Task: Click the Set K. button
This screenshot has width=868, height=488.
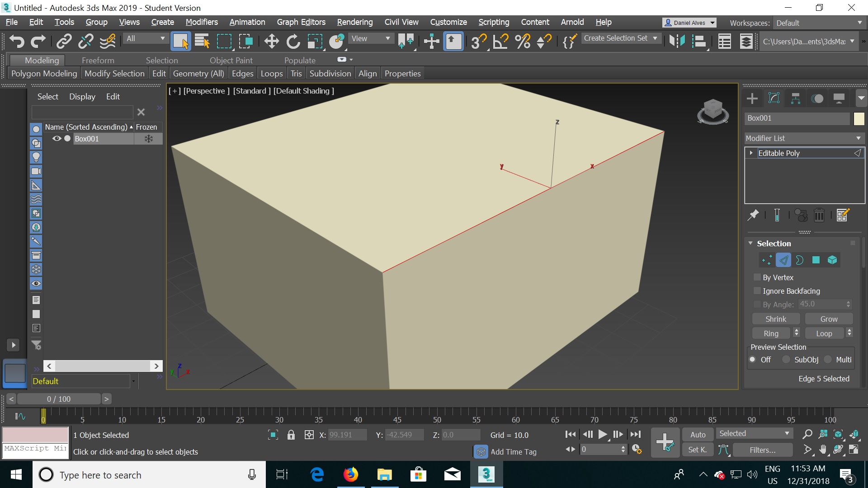Action: (x=698, y=450)
